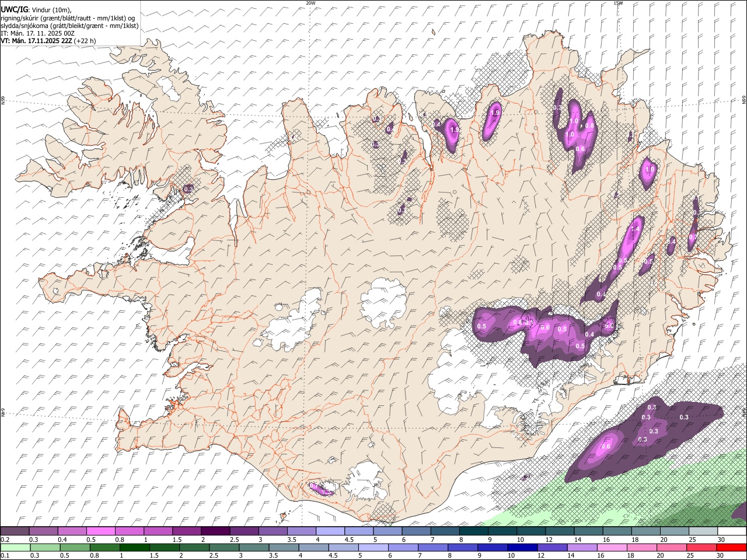Screen dimensions: 747x560
Task: Pick the dark purple 2 swatch, upper legend
Action: point(215,531)
